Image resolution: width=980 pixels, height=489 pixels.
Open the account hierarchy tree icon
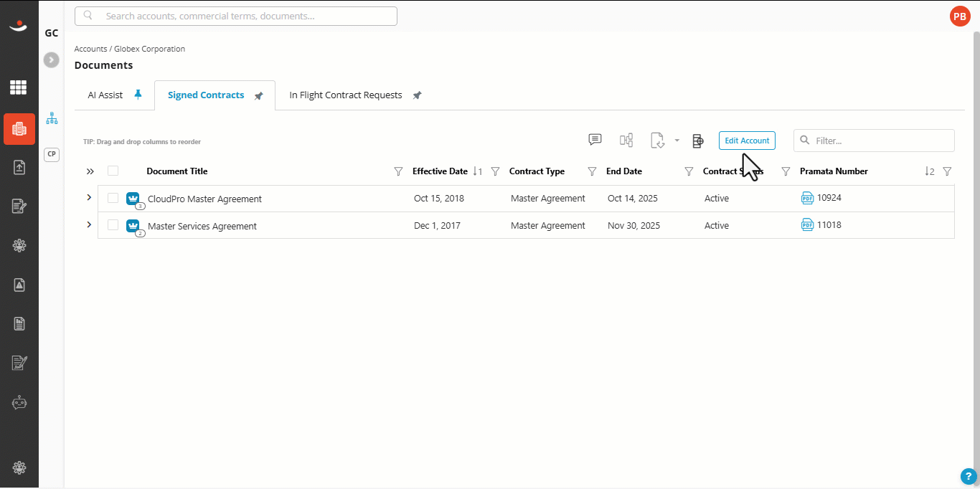point(52,118)
